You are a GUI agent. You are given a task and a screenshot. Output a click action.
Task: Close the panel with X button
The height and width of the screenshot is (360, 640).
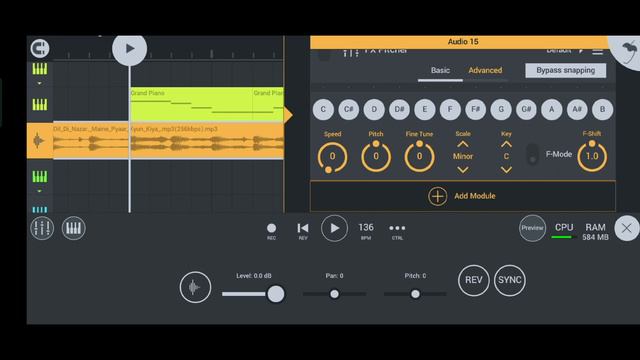(x=627, y=229)
